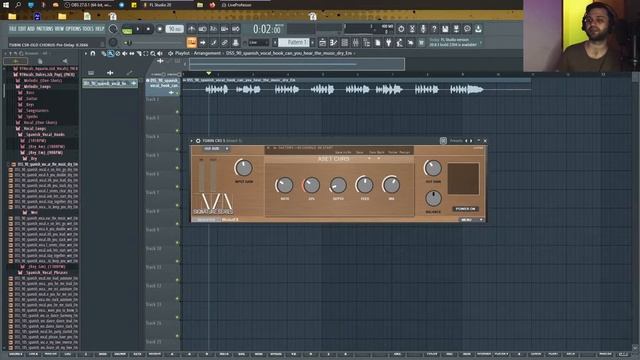Go to next plugin preset arrow
This screenshot has width=640, height=360.
pos(471,141)
